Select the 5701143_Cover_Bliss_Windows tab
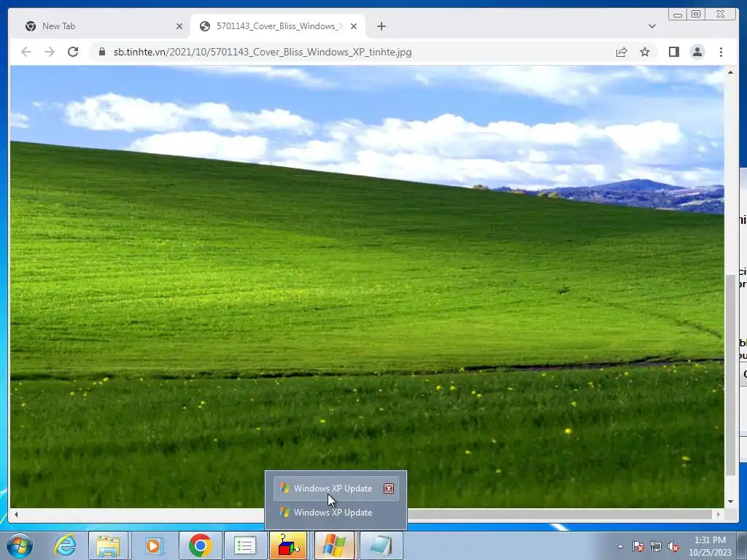The height and width of the screenshot is (560, 747). point(278,26)
